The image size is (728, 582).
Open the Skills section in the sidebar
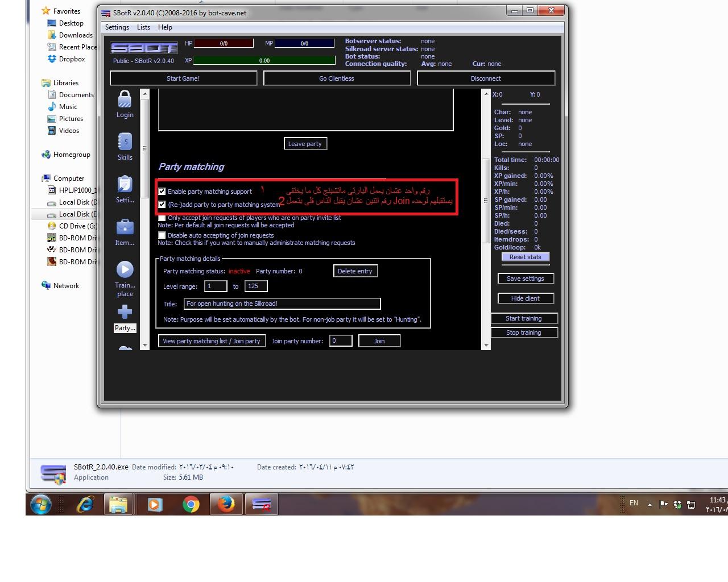tap(125, 147)
